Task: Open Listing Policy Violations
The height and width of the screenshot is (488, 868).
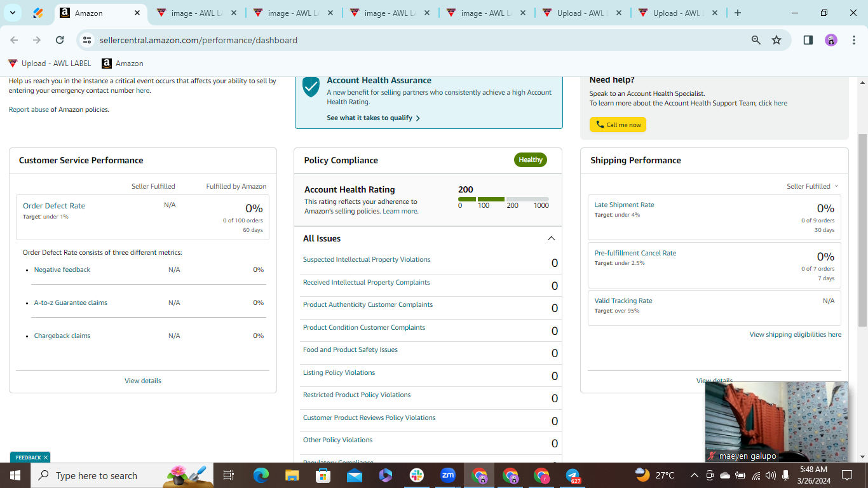Action: tap(339, 372)
